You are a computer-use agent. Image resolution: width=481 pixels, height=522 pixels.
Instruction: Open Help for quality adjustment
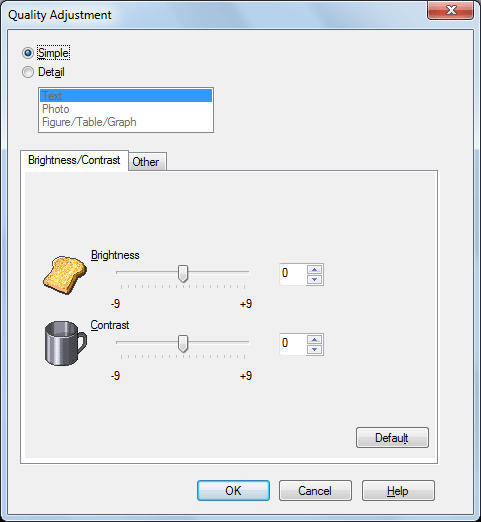398,490
